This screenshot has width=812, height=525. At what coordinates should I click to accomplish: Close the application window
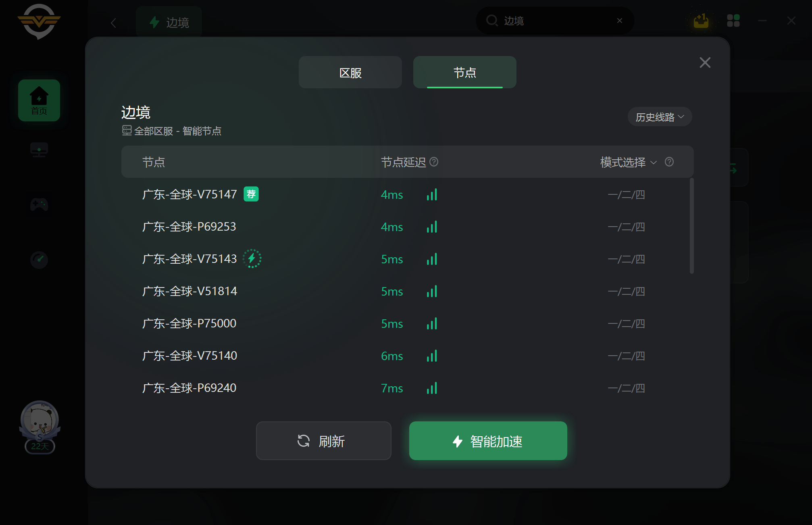791,21
